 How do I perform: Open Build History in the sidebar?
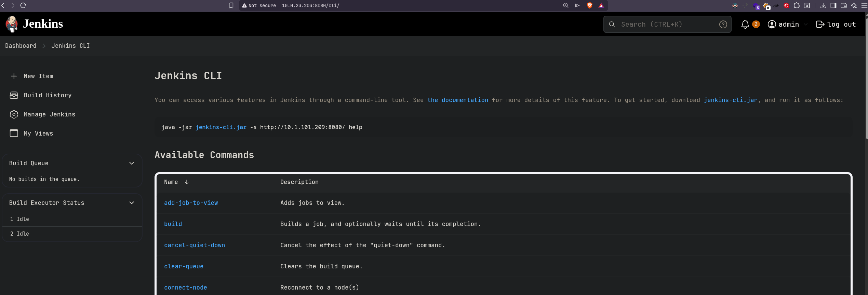point(48,95)
